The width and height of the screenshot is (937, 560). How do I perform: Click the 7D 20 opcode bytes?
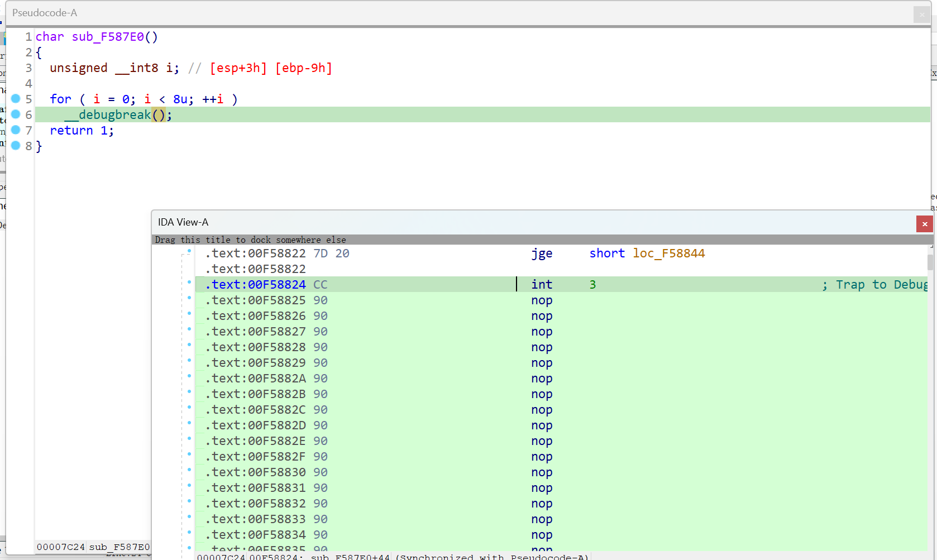pos(331,253)
